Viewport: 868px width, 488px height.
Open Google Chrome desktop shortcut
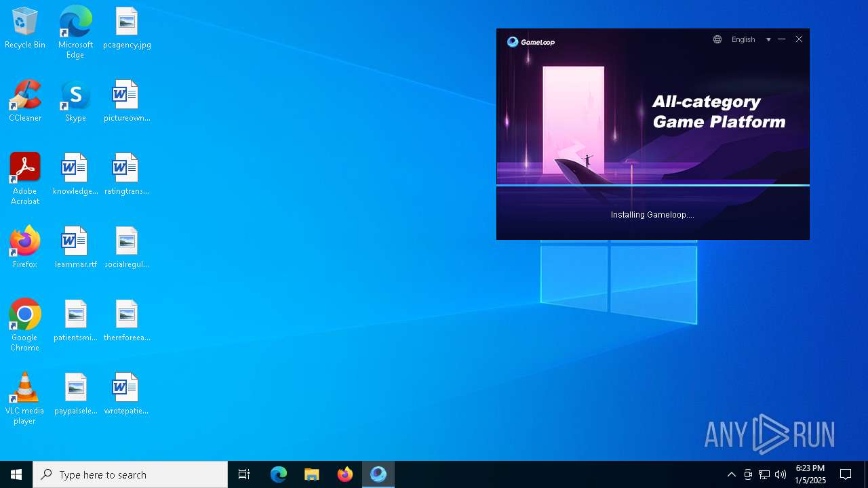(25, 325)
